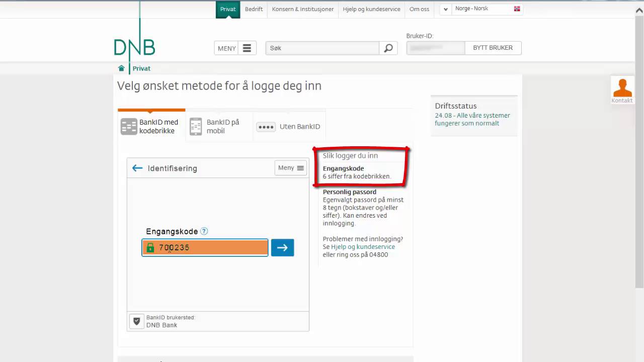Click the Identifisering title
This screenshot has height=362, width=644.
[x=173, y=168]
